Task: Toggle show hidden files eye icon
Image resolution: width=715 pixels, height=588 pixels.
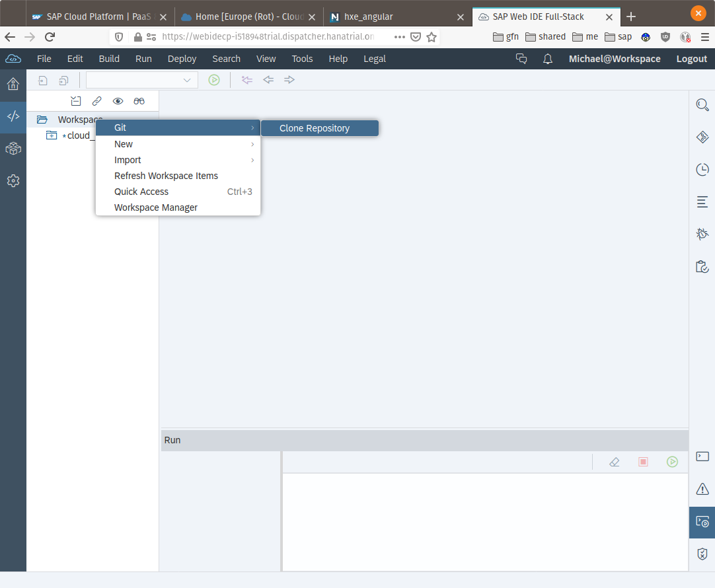Action: [x=118, y=101]
